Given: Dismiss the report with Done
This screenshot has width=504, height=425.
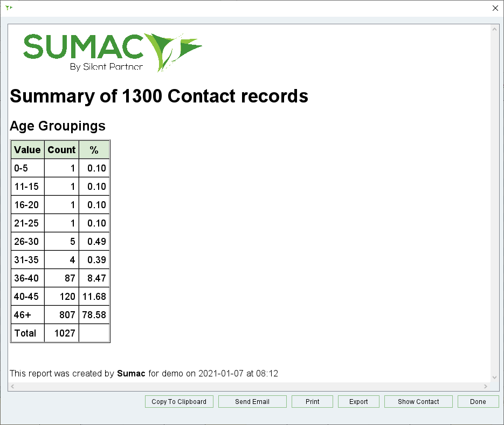Looking at the screenshot, I should 478,401.
